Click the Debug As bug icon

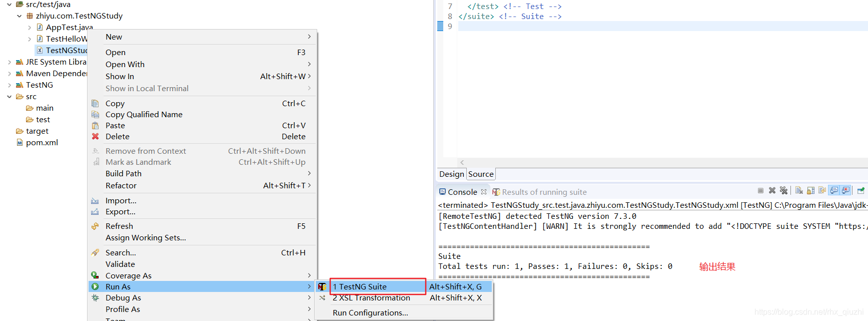[x=95, y=298]
